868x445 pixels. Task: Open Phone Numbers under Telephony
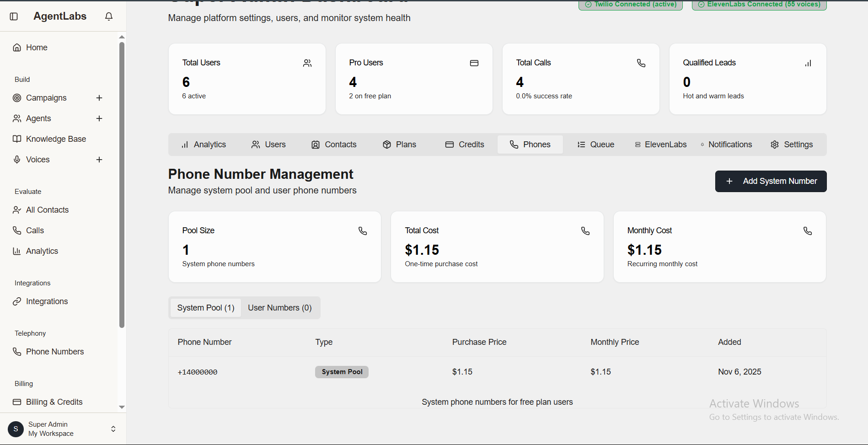click(x=54, y=351)
